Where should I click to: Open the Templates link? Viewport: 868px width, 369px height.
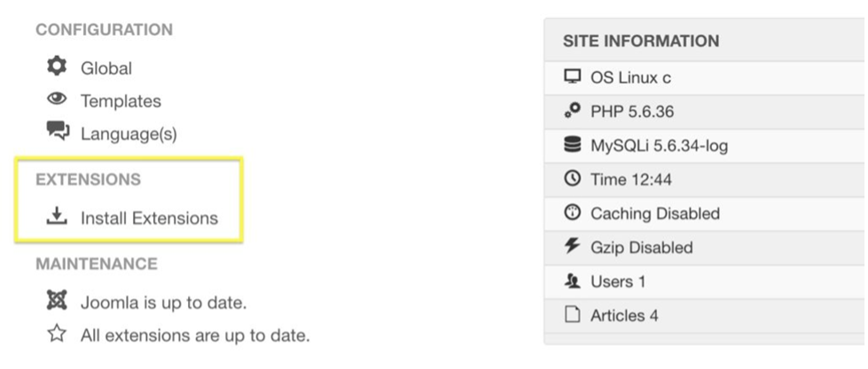click(121, 101)
